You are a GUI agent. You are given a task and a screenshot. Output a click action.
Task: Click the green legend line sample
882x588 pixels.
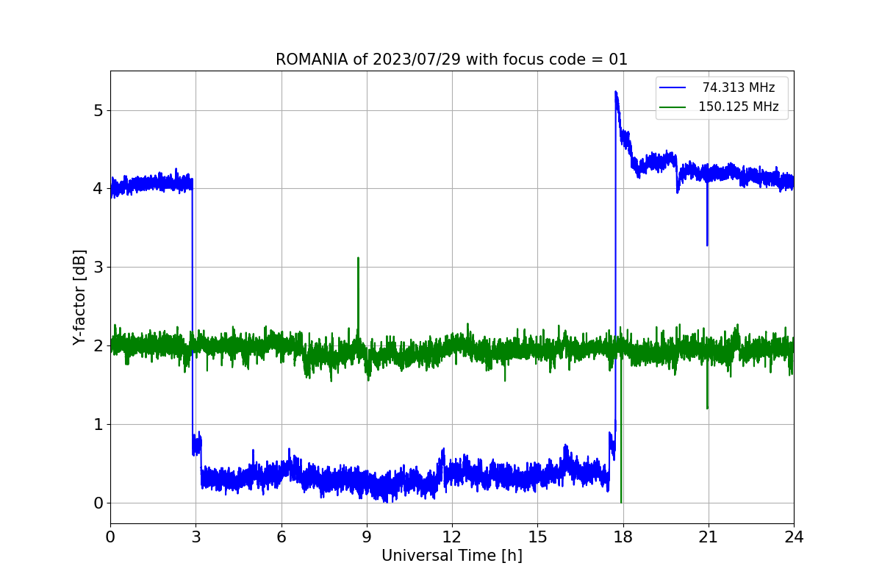[x=673, y=107]
